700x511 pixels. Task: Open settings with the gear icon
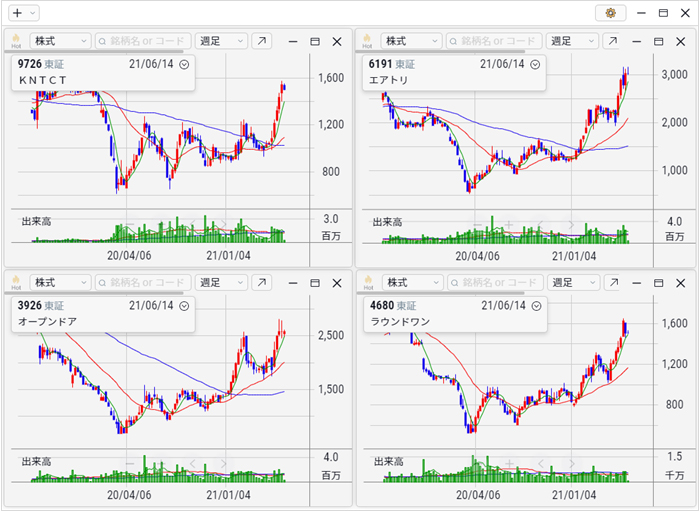click(610, 13)
